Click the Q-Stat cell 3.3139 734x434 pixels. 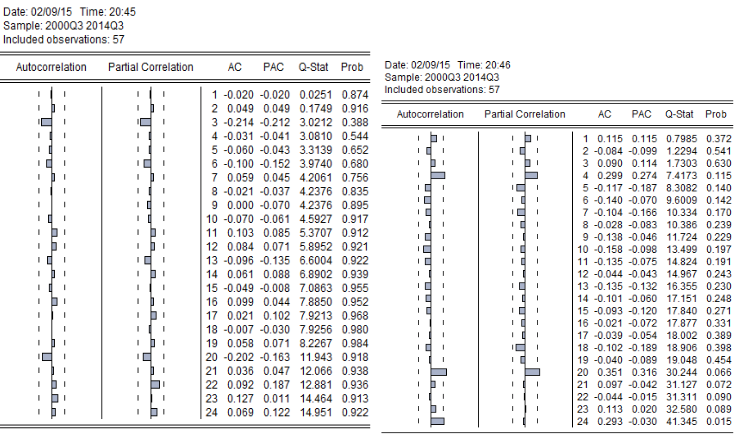(316, 150)
